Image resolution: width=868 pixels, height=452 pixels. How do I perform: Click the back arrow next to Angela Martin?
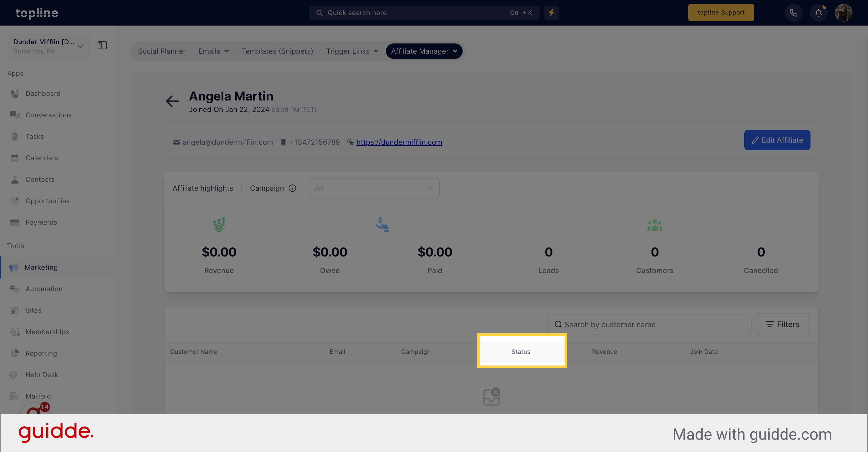pos(172,101)
